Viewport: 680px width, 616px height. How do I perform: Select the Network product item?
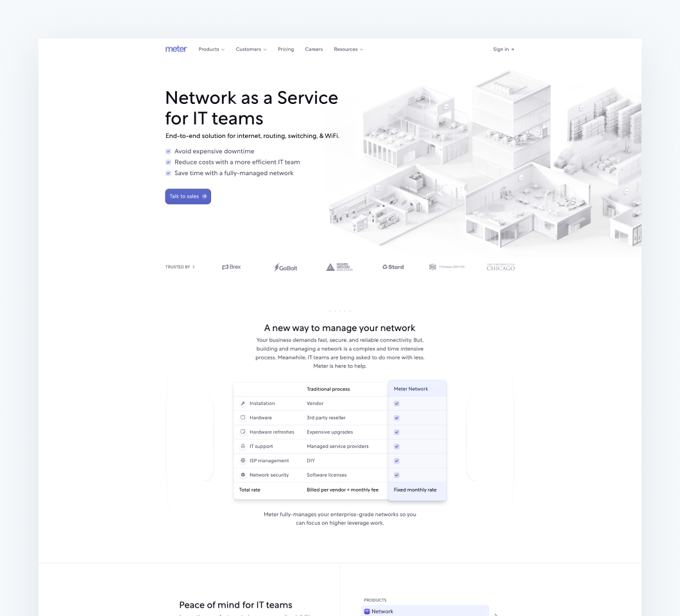point(425,611)
